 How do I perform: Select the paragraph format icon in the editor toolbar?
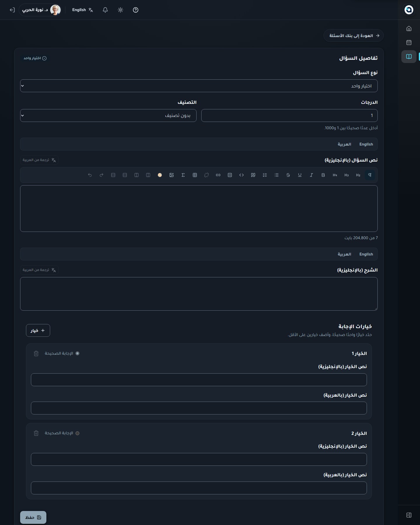tap(370, 175)
